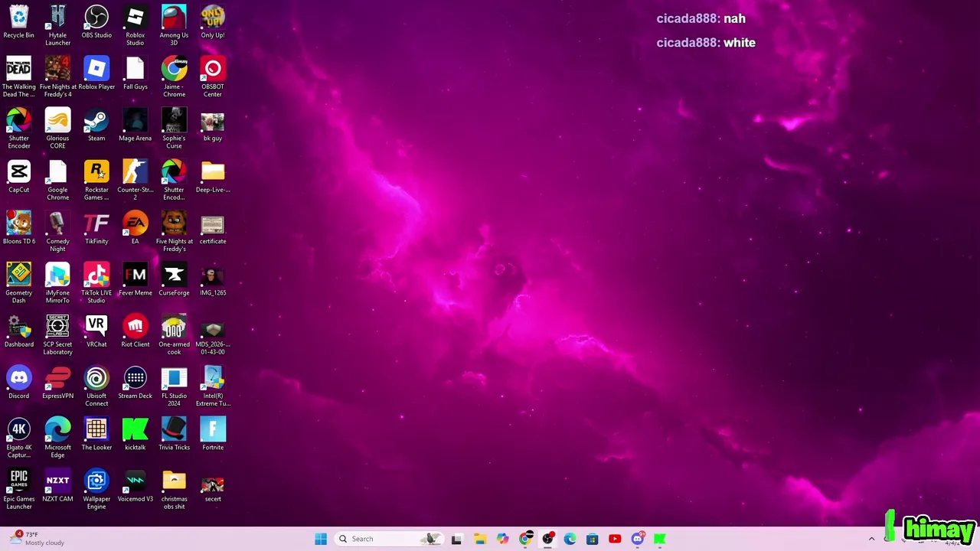Open the Mage Arena game icon
The height and width of the screenshot is (551, 980).
(x=135, y=125)
